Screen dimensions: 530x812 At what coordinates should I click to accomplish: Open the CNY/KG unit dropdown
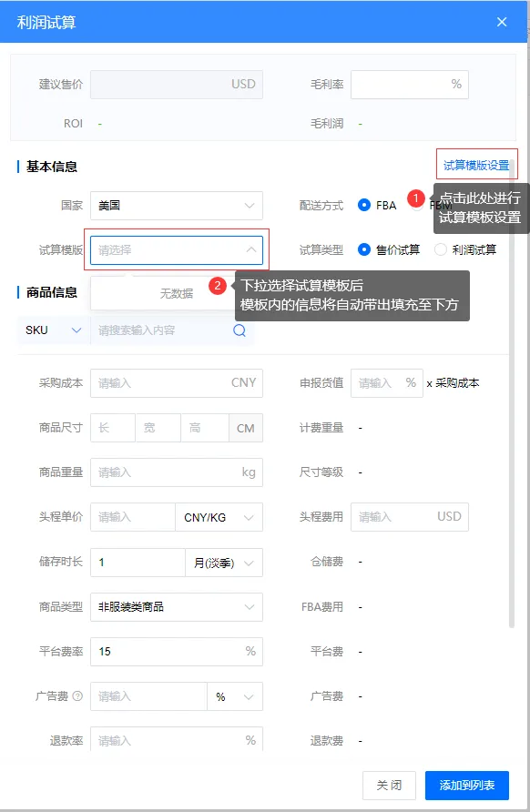tap(219, 517)
